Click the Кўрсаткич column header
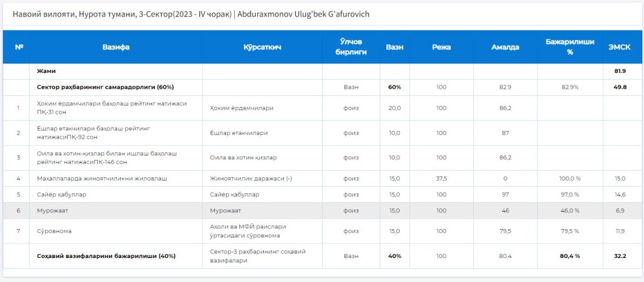644x282 pixels. 262,47
